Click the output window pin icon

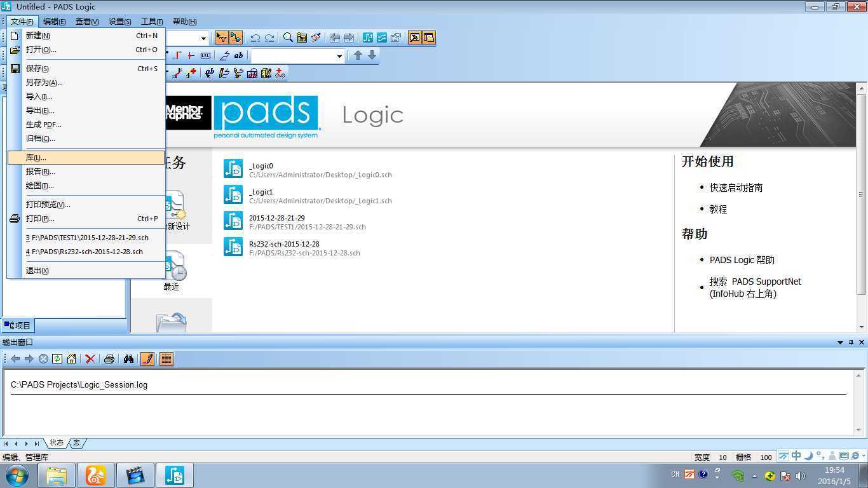851,342
